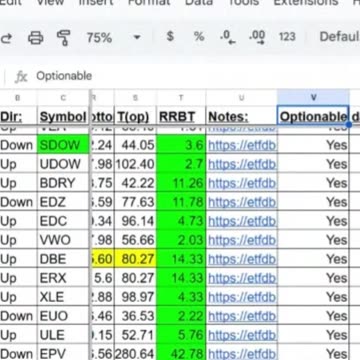Click the 11.78 RRBT cell
This screenshot has width=360, height=360.
point(181,202)
